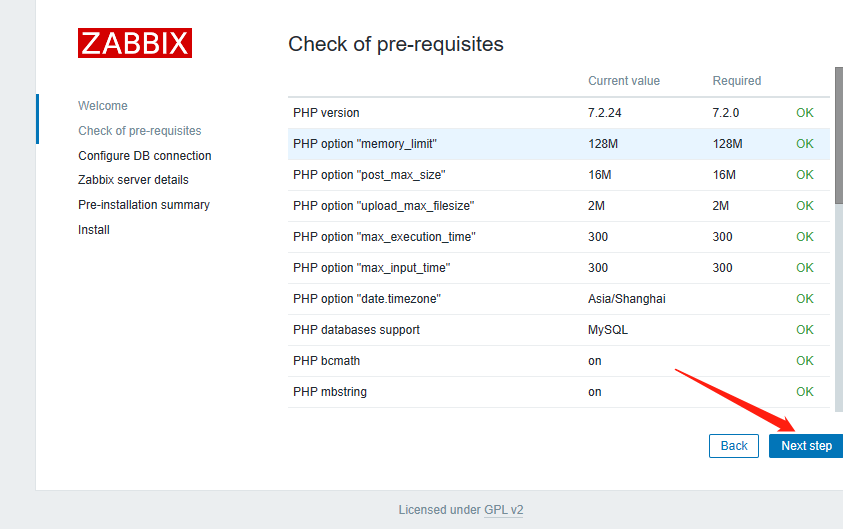Select Welcome step in sidebar
The height and width of the screenshot is (529, 843).
coord(103,105)
